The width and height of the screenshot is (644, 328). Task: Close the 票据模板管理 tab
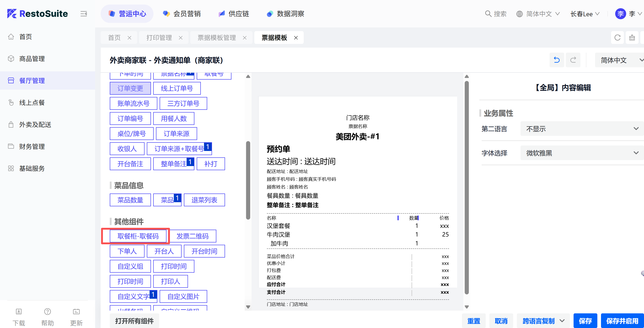pos(245,38)
